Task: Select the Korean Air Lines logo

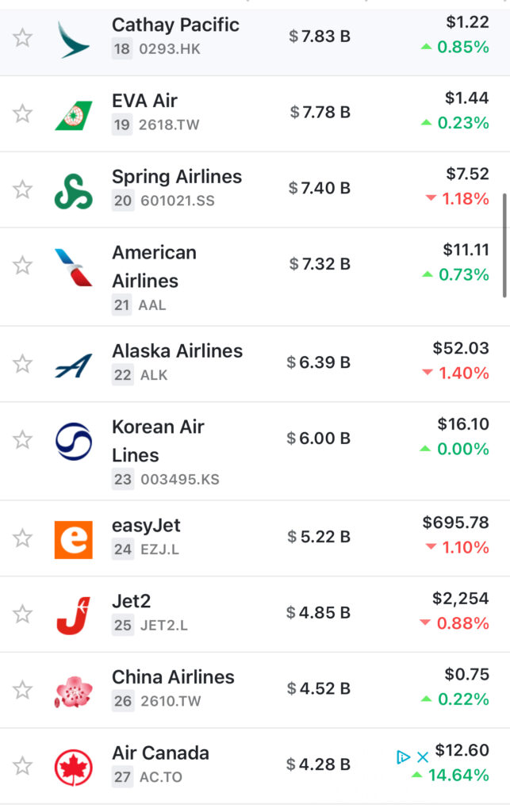Action: point(74,442)
